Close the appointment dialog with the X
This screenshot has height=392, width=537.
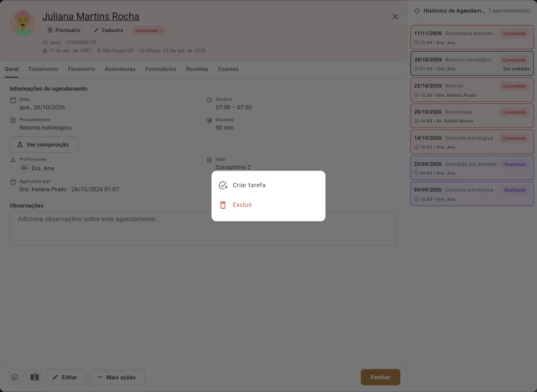395,17
